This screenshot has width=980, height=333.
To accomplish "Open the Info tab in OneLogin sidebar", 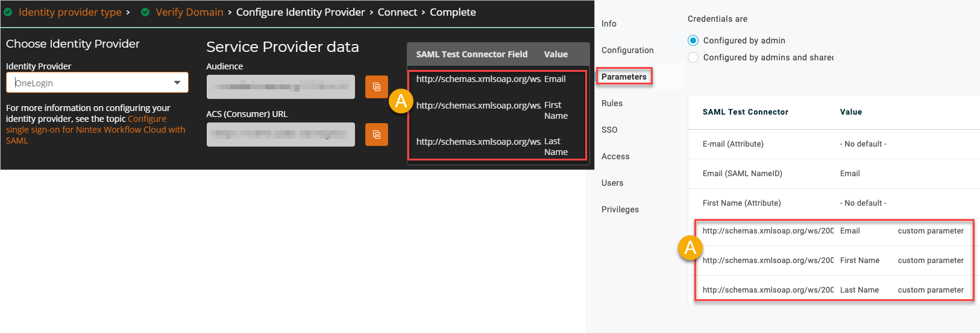I will pyautogui.click(x=609, y=24).
